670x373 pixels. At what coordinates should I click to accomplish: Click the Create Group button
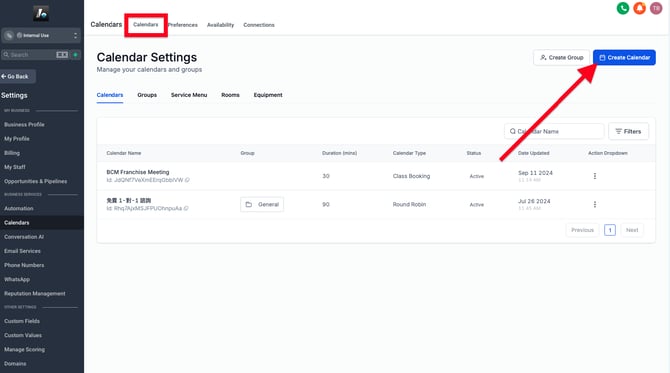point(561,58)
